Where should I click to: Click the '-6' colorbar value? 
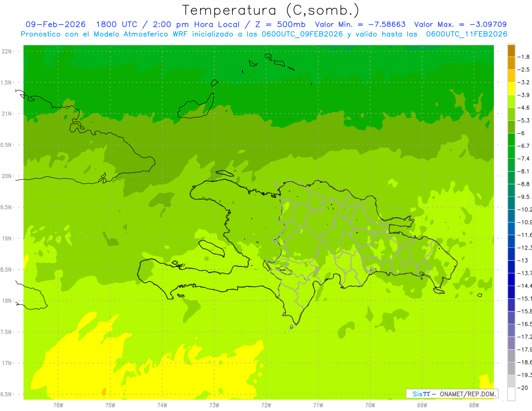tap(522, 133)
